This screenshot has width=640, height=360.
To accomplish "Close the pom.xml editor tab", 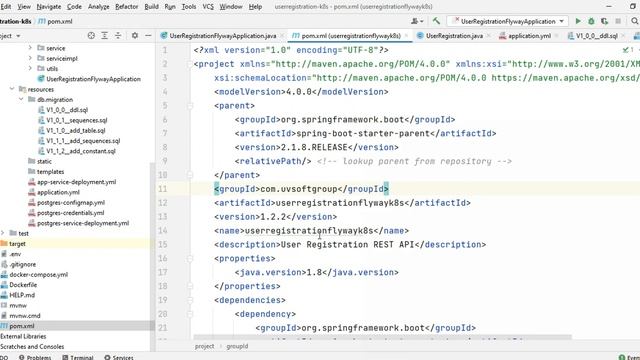I will (406, 36).
